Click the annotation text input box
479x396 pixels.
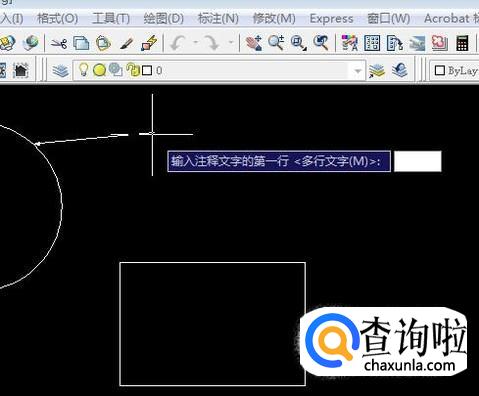click(x=418, y=161)
